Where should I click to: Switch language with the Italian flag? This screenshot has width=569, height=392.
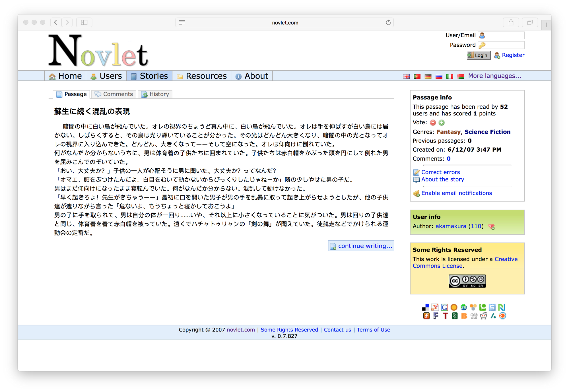point(450,76)
